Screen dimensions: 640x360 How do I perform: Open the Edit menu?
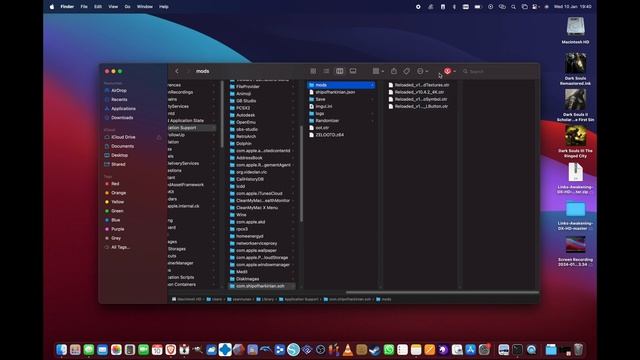click(98, 7)
